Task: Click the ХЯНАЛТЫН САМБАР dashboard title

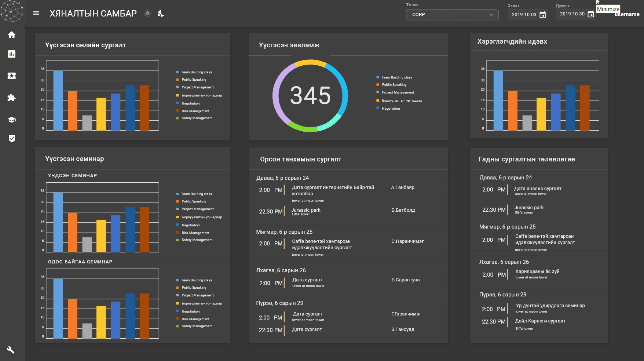Action: coord(93,14)
